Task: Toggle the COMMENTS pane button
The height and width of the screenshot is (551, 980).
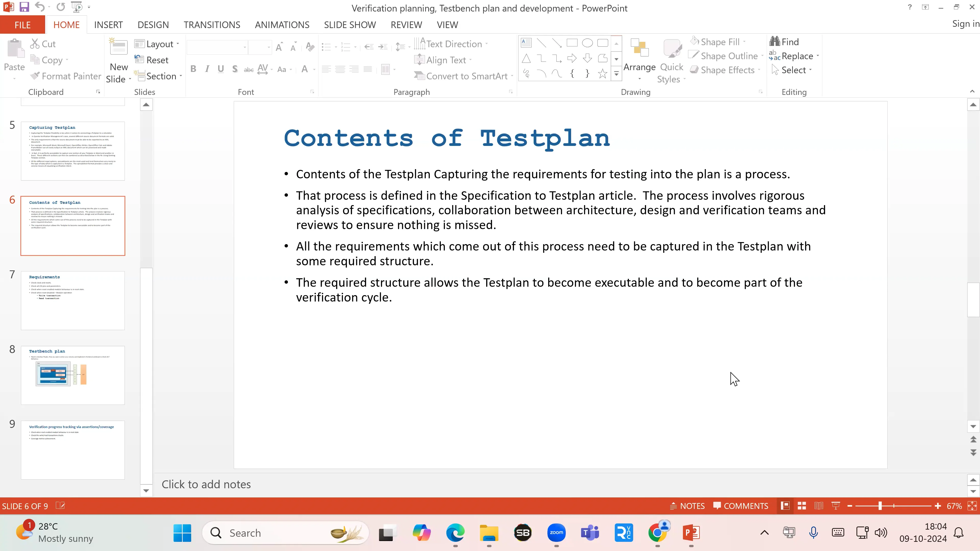Action: [x=741, y=506]
